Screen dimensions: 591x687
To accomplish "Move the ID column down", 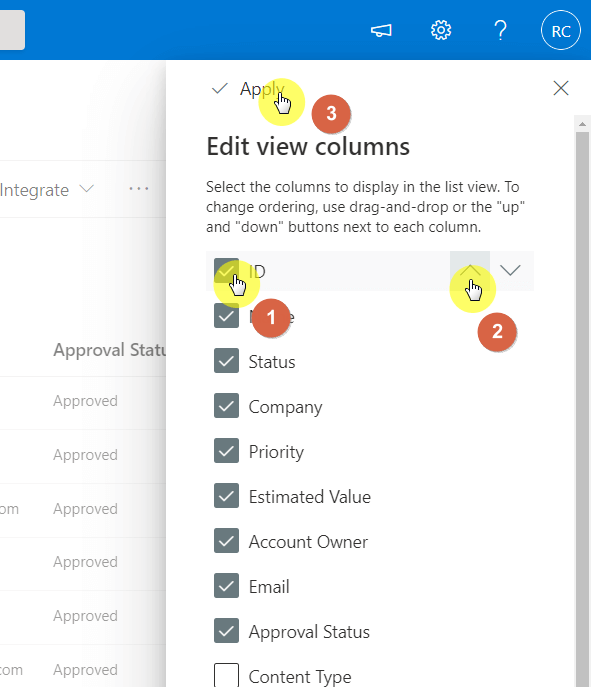I will pyautogui.click(x=510, y=270).
